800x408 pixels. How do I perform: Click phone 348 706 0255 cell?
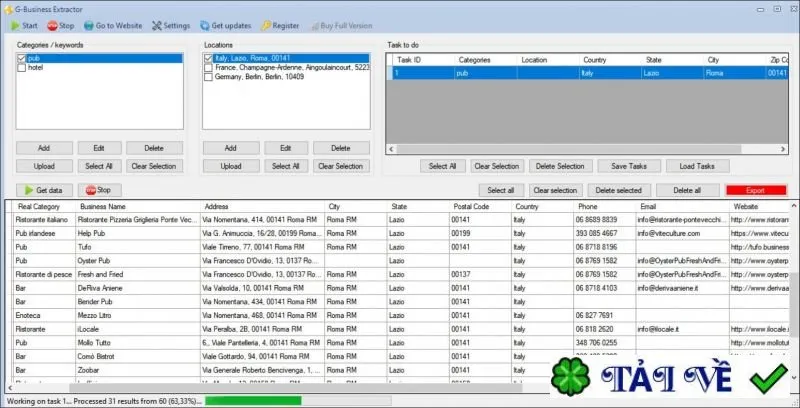pyautogui.click(x=605, y=343)
